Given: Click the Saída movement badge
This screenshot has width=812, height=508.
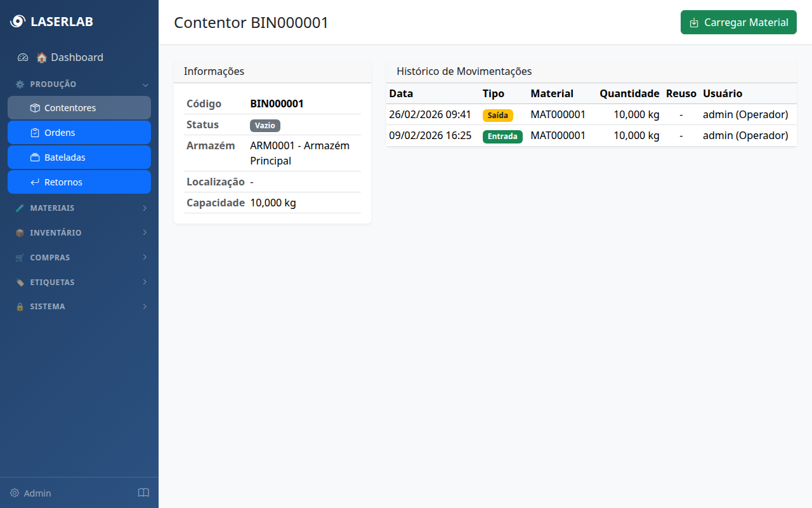Looking at the screenshot, I should (497, 116).
